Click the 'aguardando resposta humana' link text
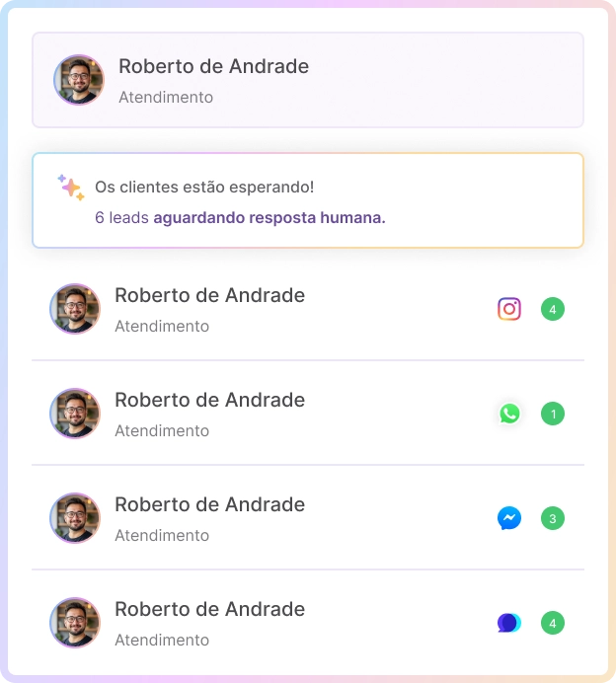The height and width of the screenshot is (683, 616). pos(269,217)
